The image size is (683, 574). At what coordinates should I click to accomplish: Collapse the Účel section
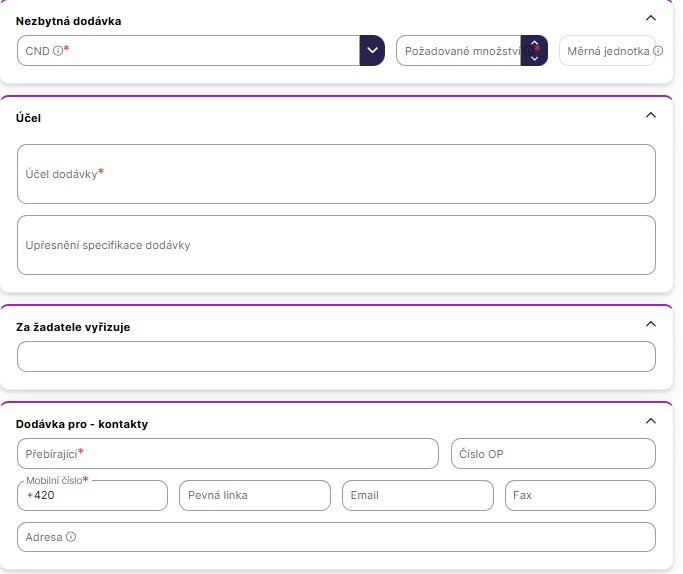pyautogui.click(x=651, y=115)
